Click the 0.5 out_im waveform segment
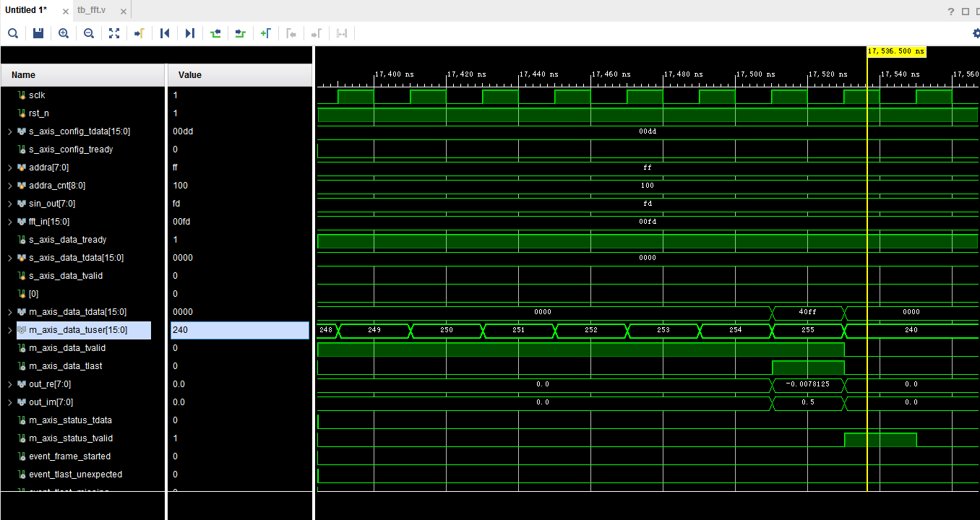This screenshot has height=520, width=980. pos(808,402)
